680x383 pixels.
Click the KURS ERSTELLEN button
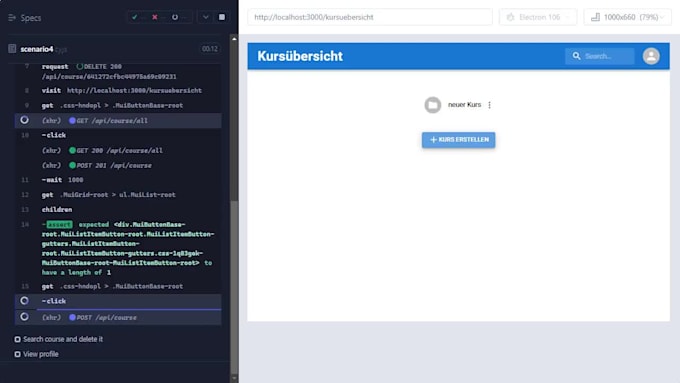point(458,140)
